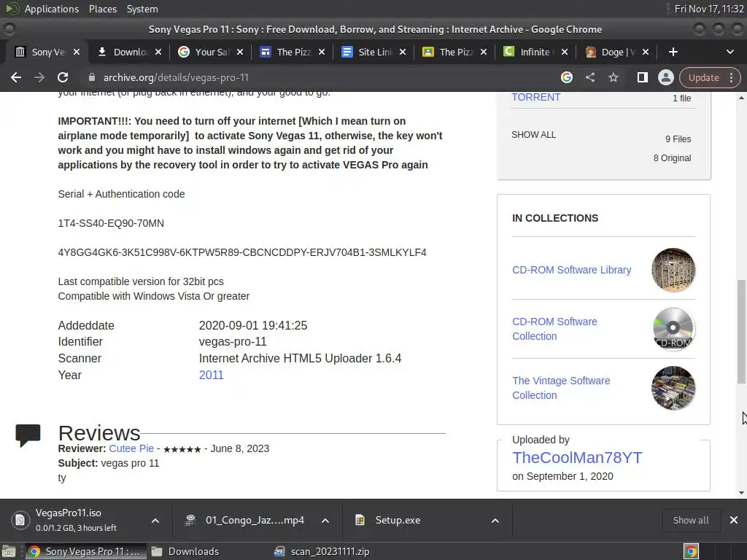
Task: Close the Infinite tab
Action: click(565, 52)
